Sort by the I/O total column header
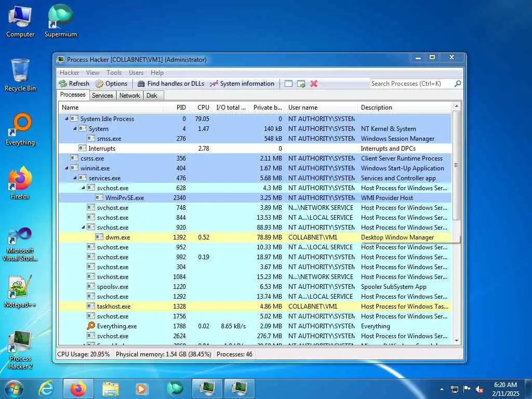Viewport: 532px width, 399px height. [231, 108]
